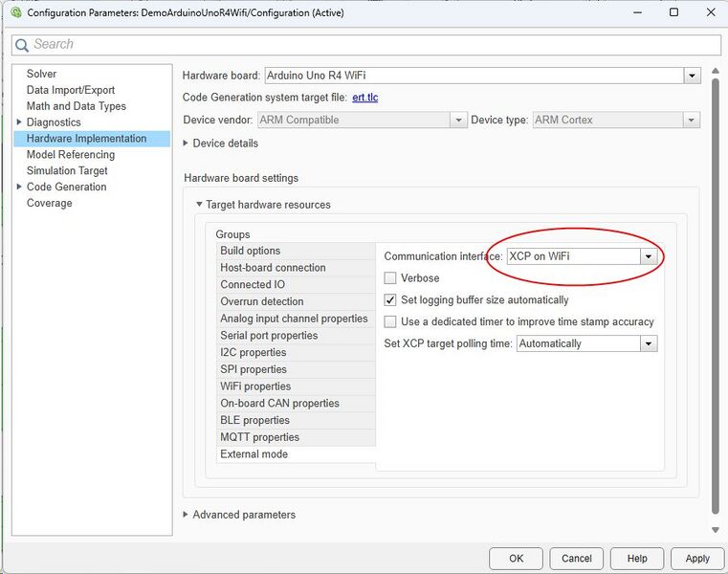Click the search magnifier icon
Screen dimensions: 728x574
tap(21, 45)
